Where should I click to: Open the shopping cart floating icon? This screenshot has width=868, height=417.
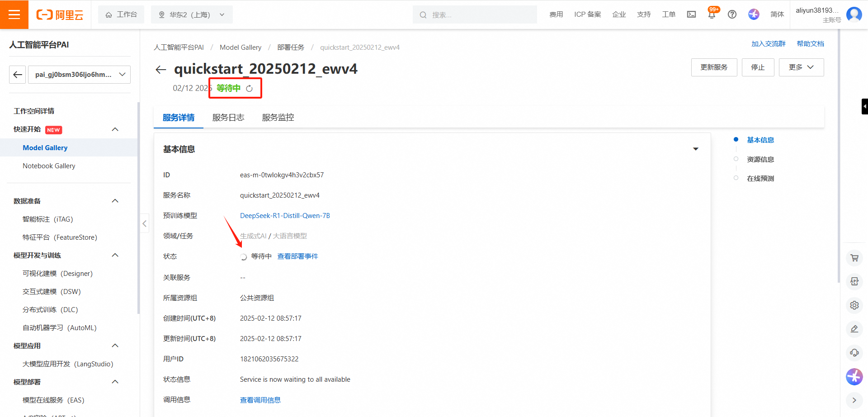(x=854, y=258)
